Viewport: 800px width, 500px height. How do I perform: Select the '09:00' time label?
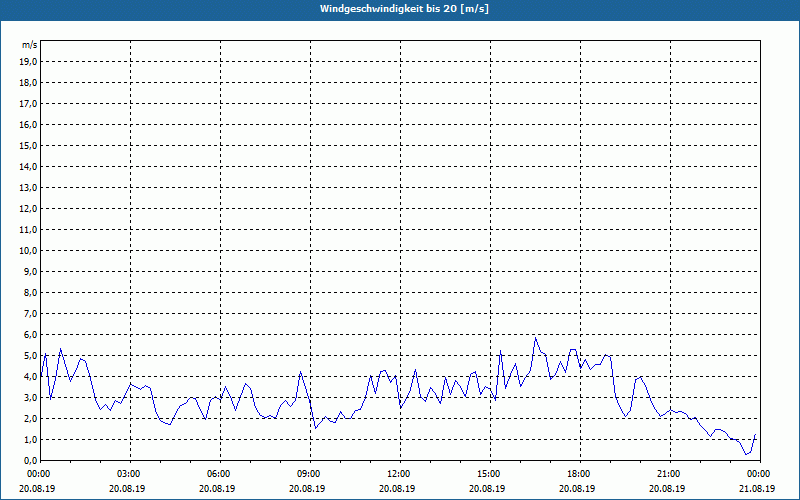coord(308,474)
